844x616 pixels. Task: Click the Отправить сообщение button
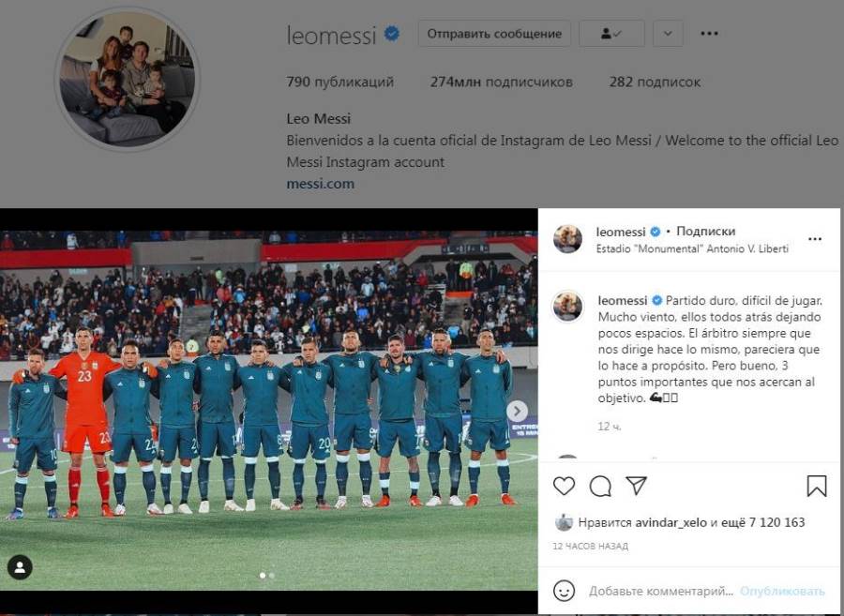click(x=494, y=34)
